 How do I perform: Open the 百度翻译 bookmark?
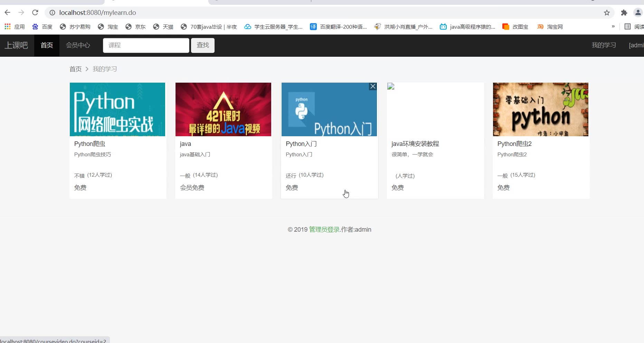[338, 27]
